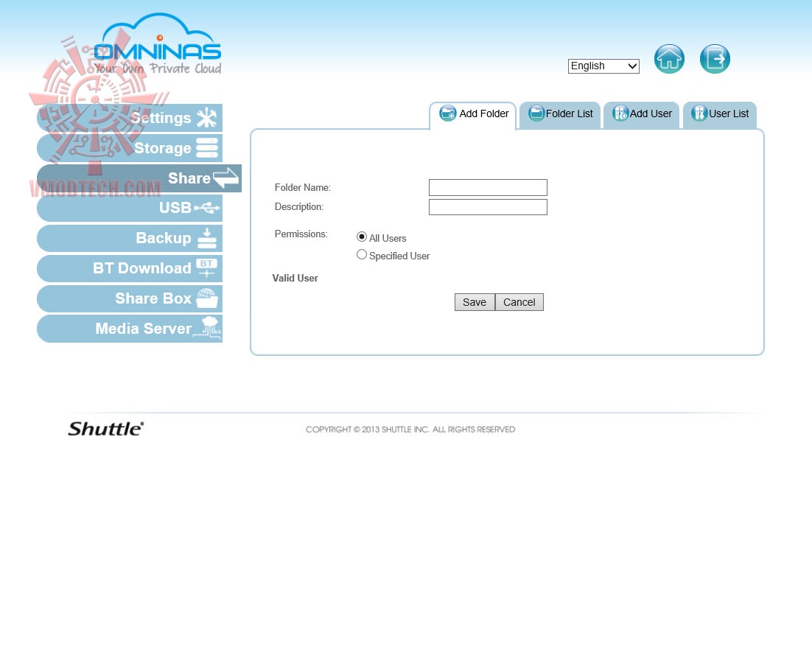The height and width of the screenshot is (647, 812).
Task: Open the Settings menu section
Action: (x=130, y=118)
